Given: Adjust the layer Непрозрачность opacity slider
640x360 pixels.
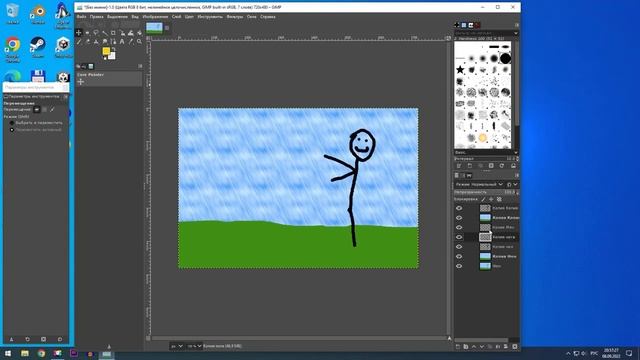Looking at the screenshot, I should [486, 192].
